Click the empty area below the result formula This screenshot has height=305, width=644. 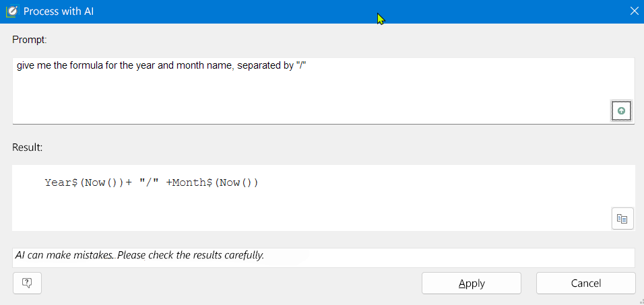pyautogui.click(x=303, y=212)
